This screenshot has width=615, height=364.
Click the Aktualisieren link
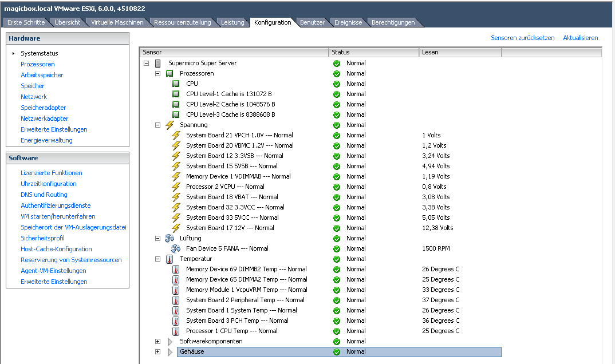click(581, 38)
